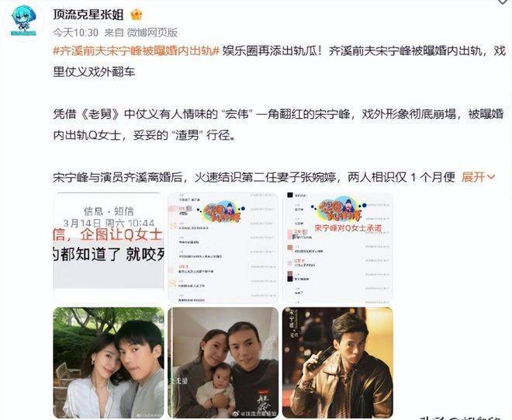The width and height of the screenshot is (512, 420).
Task: Click the line 内出轨Q女士 渣男 行径
Action: [144, 135]
